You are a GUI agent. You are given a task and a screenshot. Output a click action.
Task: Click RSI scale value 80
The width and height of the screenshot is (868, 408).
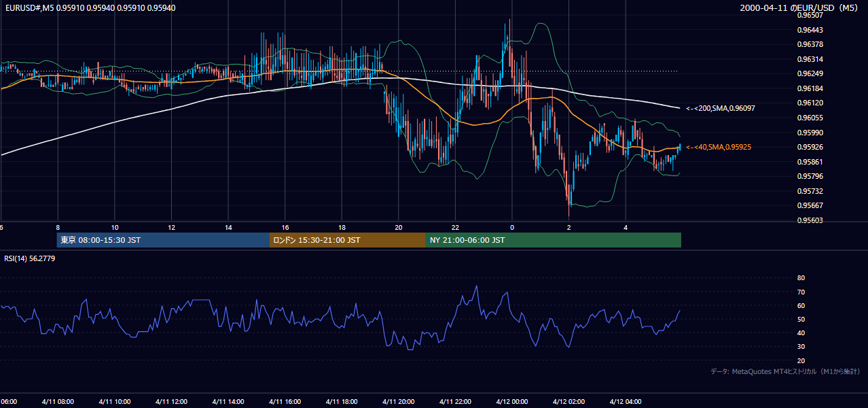click(x=801, y=278)
